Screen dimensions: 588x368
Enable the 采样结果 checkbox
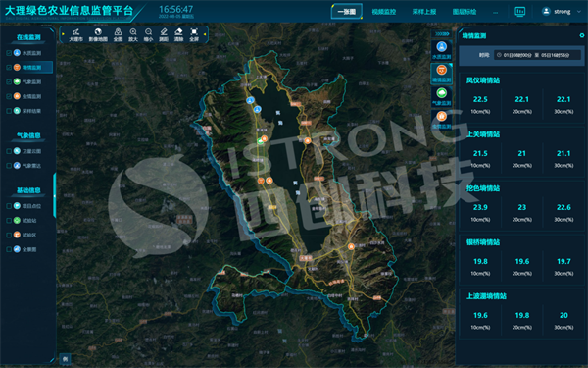click(9, 111)
